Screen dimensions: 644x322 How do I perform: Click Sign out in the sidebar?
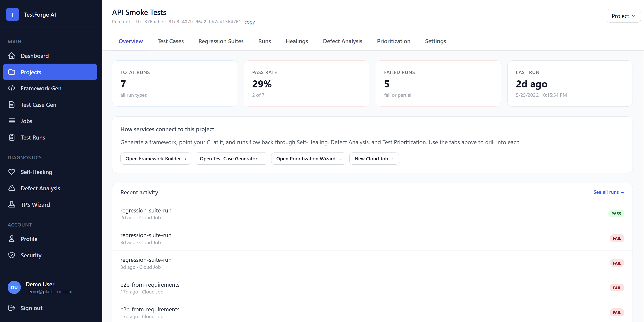coord(50,308)
